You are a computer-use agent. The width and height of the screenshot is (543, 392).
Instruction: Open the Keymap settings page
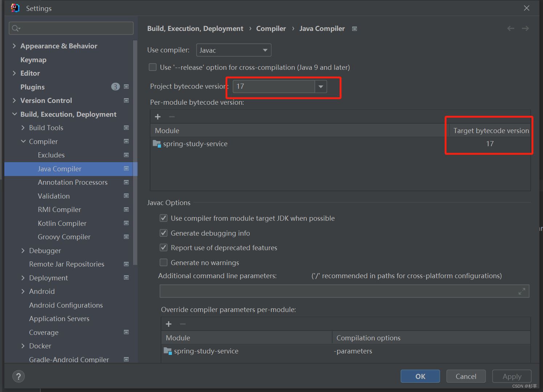tap(33, 60)
